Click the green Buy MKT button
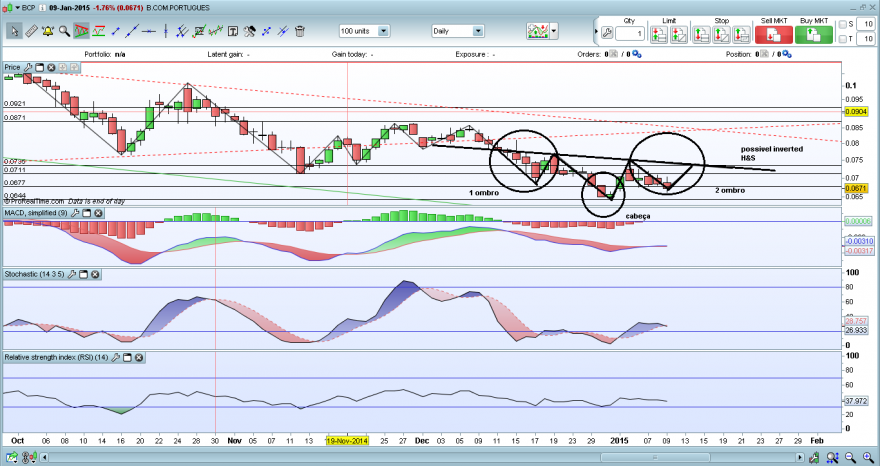 (814, 34)
